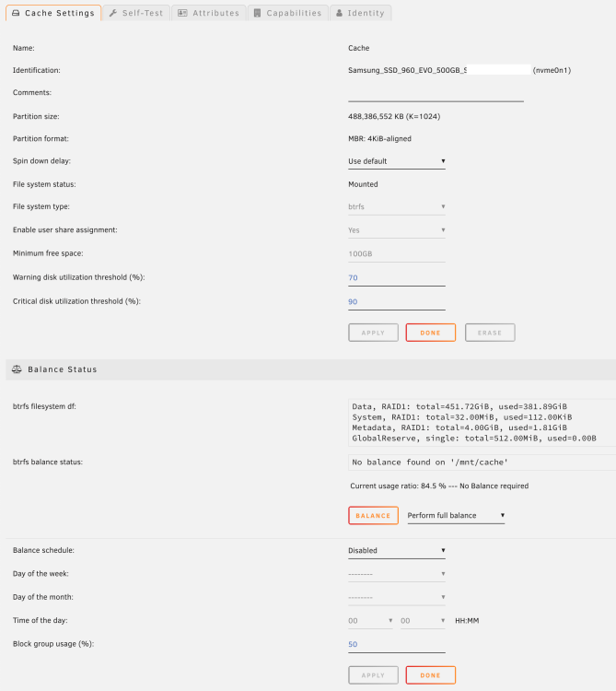
Task: Click the Samsung_SSD_960_EVO identification text
Action: 407,70
